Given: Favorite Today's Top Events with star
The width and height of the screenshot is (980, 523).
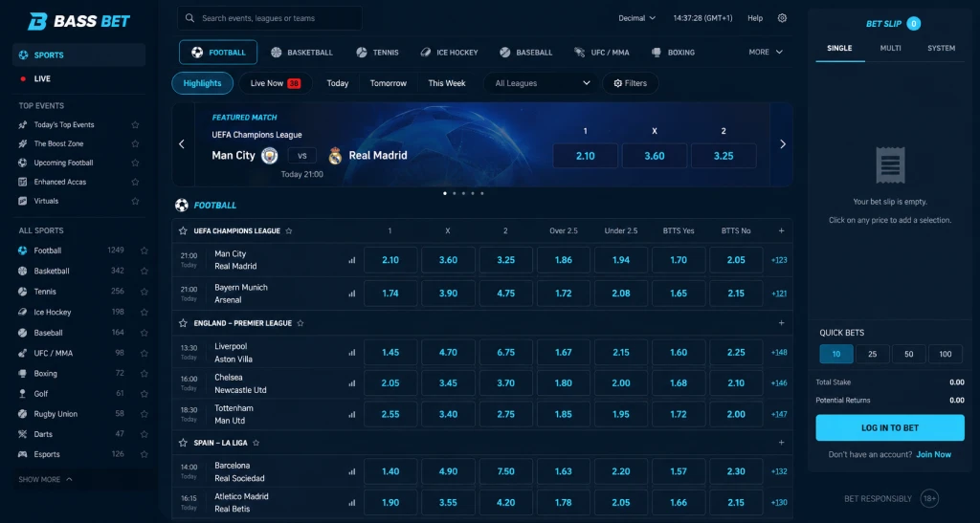Looking at the screenshot, I should 135,125.
